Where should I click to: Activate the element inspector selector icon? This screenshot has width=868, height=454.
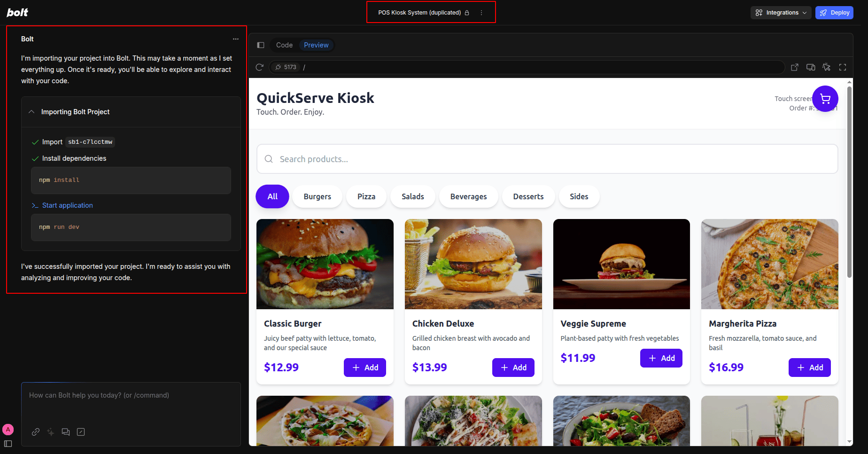pyautogui.click(x=827, y=67)
